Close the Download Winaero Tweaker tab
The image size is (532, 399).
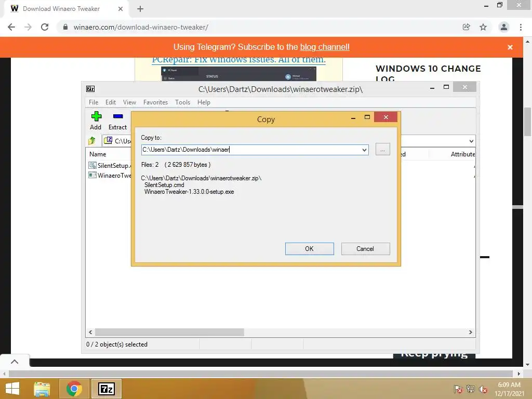pyautogui.click(x=121, y=9)
